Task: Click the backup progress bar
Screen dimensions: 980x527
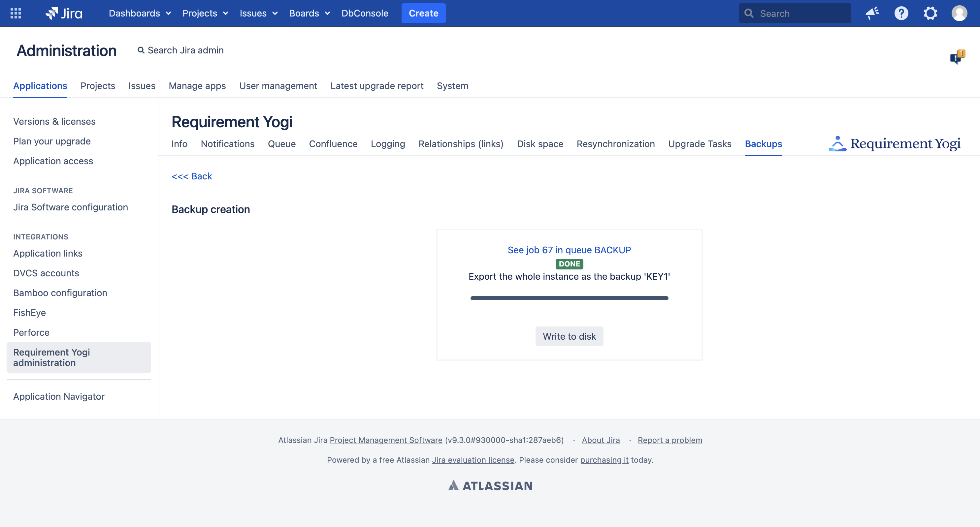Action: click(569, 298)
